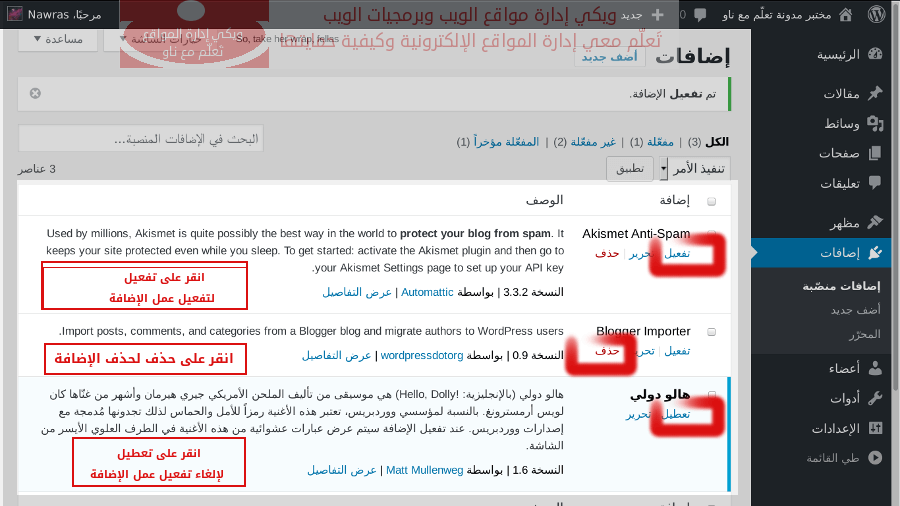Image resolution: width=900 pixels, height=506 pixels.
Task: Click the plus icon for new content
Action: [657, 15]
